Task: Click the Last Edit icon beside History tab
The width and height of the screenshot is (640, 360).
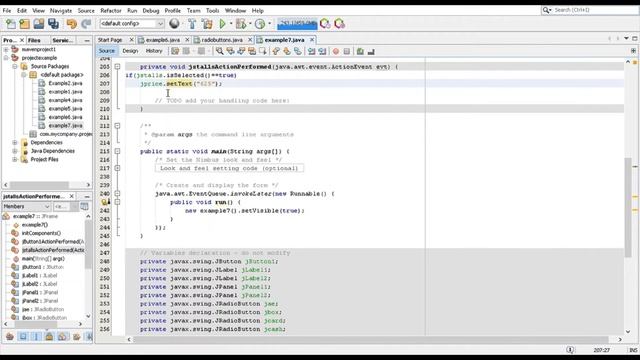Action: tap(175, 51)
